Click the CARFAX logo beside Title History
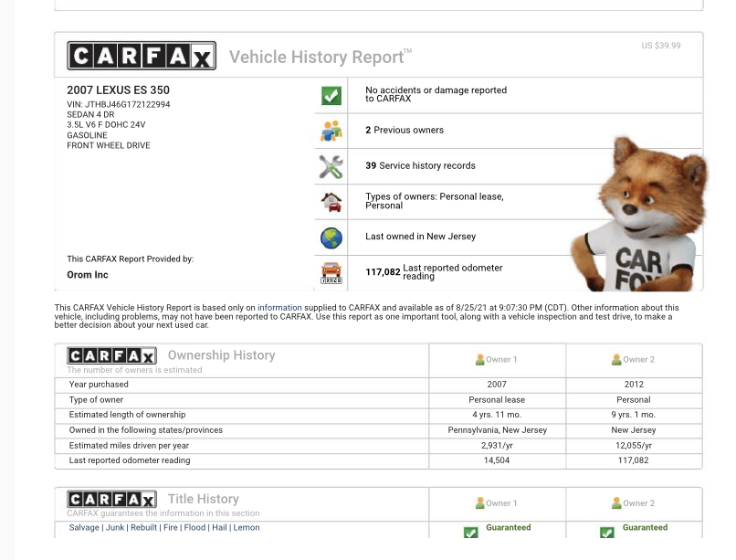The image size is (736, 560). pos(111,499)
